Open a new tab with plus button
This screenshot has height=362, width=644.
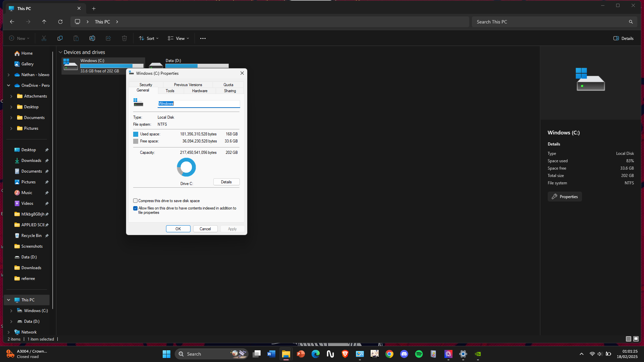pyautogui.click(x=94, y=8)
